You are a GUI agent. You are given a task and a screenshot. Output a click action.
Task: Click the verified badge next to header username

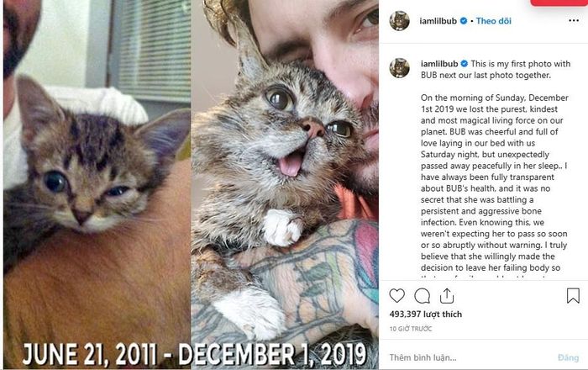tap(464, 21)
